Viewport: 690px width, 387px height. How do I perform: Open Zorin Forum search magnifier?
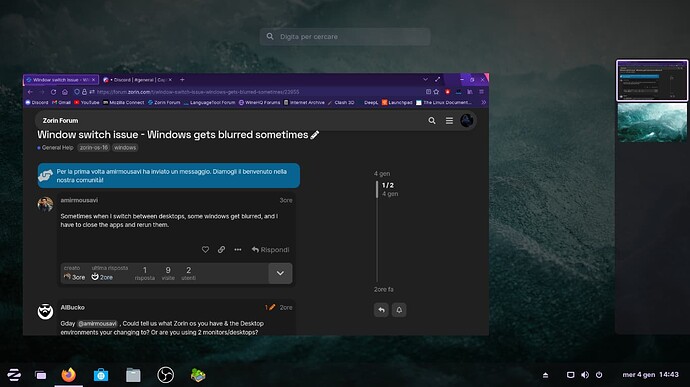click(x=432, y=121)
